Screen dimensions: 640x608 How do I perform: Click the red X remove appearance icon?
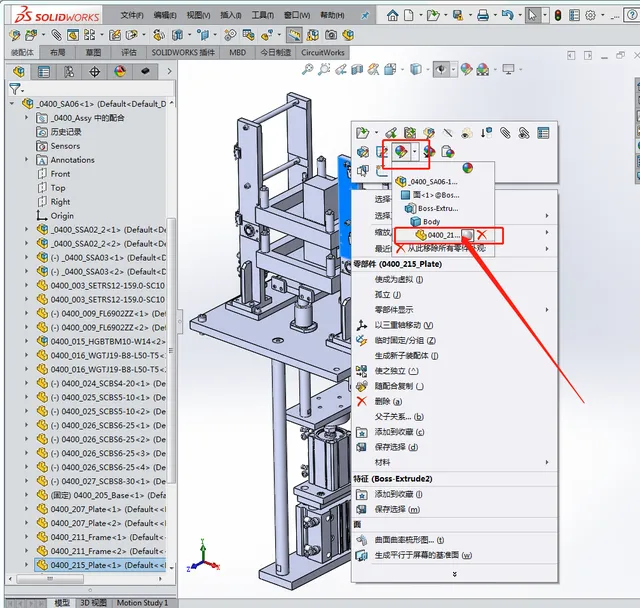click(482, 235)
